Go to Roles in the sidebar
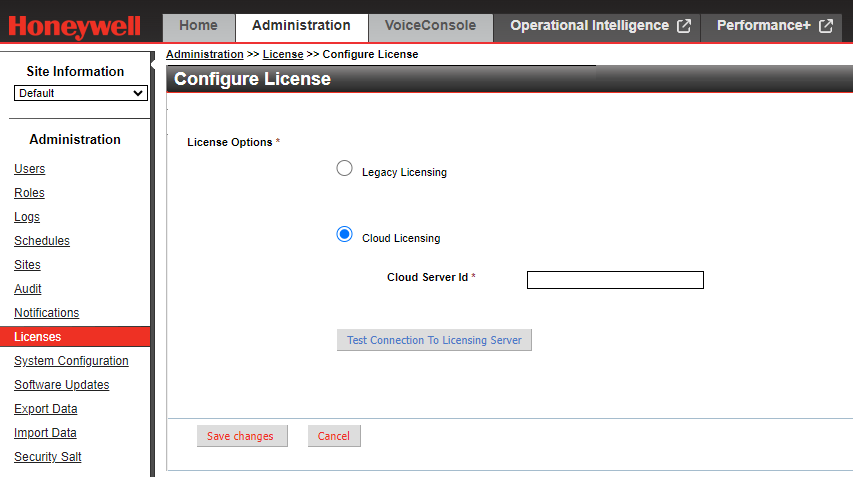This screenshot has width=853, height=477. tap(29, 193)
